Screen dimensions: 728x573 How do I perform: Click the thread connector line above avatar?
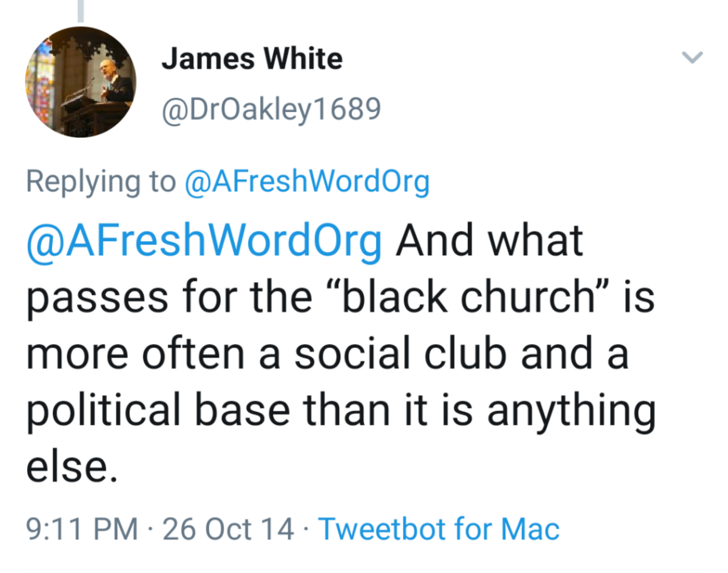[x=81, y=11]
